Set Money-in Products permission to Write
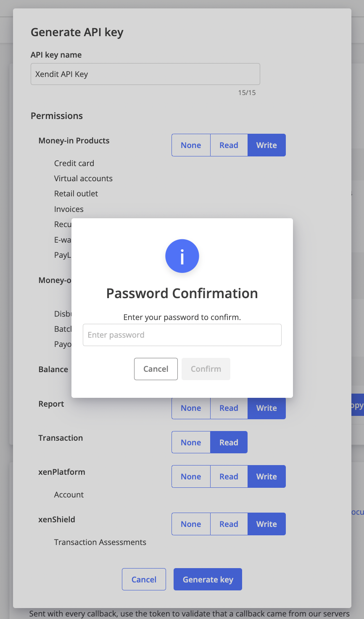The width and height of the screenshot is (364, 619). click(266, 145)
